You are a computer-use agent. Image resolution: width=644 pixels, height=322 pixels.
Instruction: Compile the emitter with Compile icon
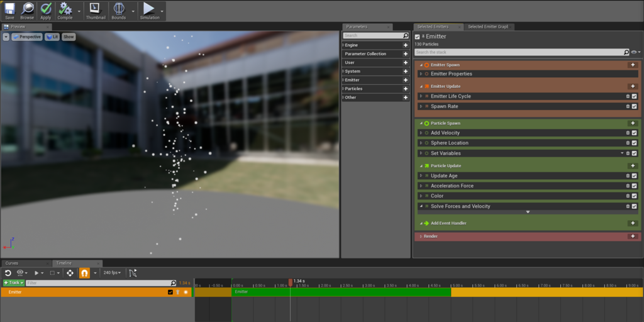click(65, 11)
